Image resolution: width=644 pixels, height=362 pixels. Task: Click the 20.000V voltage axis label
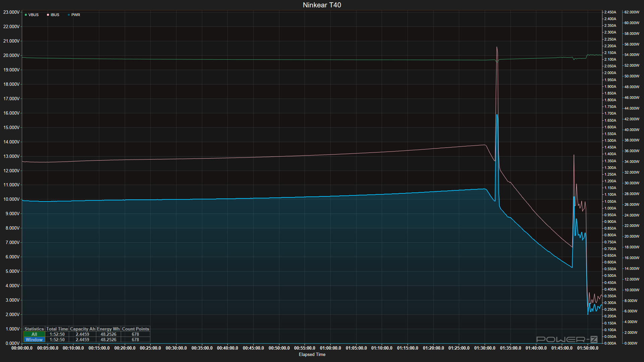[11, 55]
